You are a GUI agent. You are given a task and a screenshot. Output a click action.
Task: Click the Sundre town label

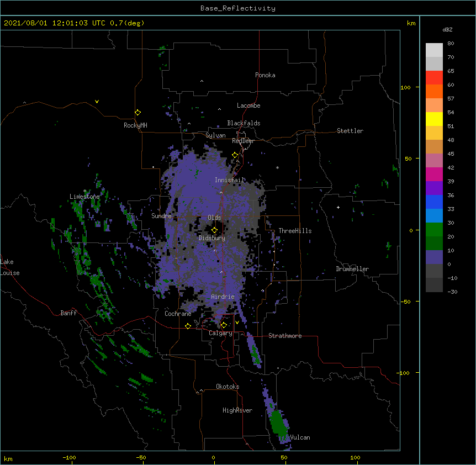click(161, 216)
